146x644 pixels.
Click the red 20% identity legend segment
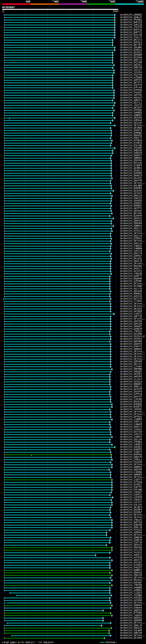pyautogui.click(x=16, y=4)
